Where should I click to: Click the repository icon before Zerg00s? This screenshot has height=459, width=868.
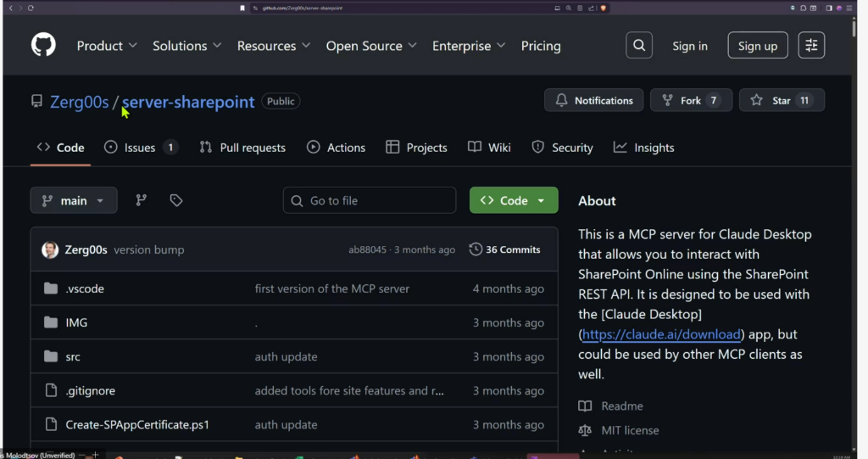pyautogui.click(x=36, y=101)
